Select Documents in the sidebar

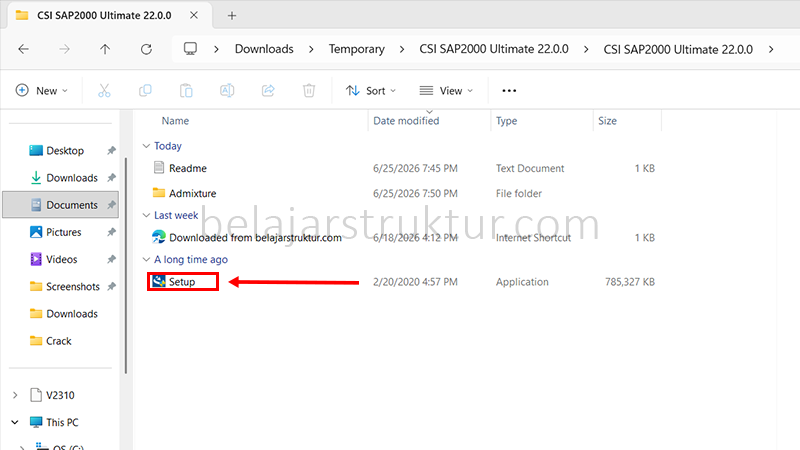point(61,205)
